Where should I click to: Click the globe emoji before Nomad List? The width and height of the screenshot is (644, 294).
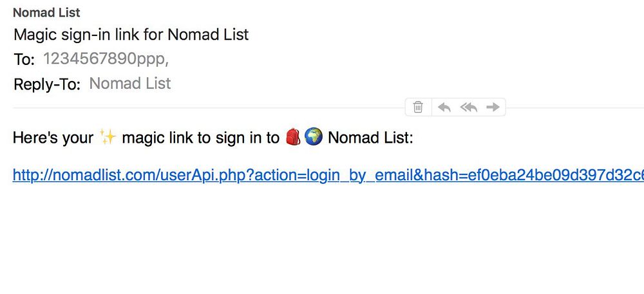coord(314,137)
